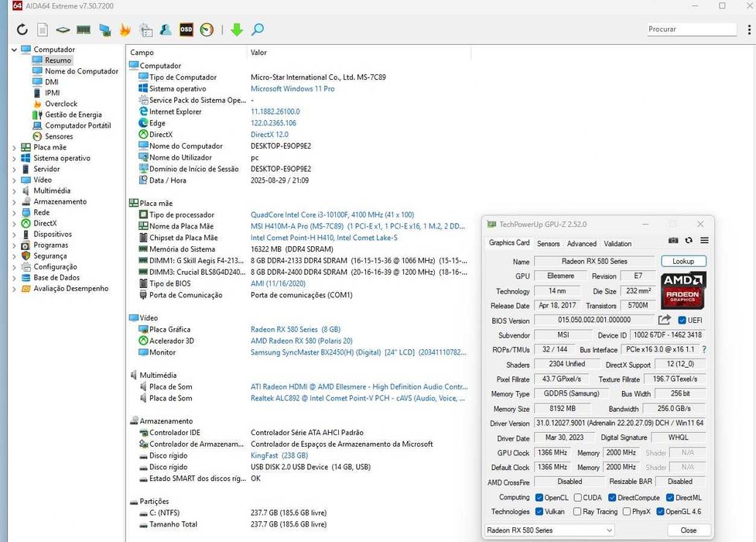Switch to the Validation tab in GPU-Z
This screenshot has height=542, width=756.
point(617,244)
